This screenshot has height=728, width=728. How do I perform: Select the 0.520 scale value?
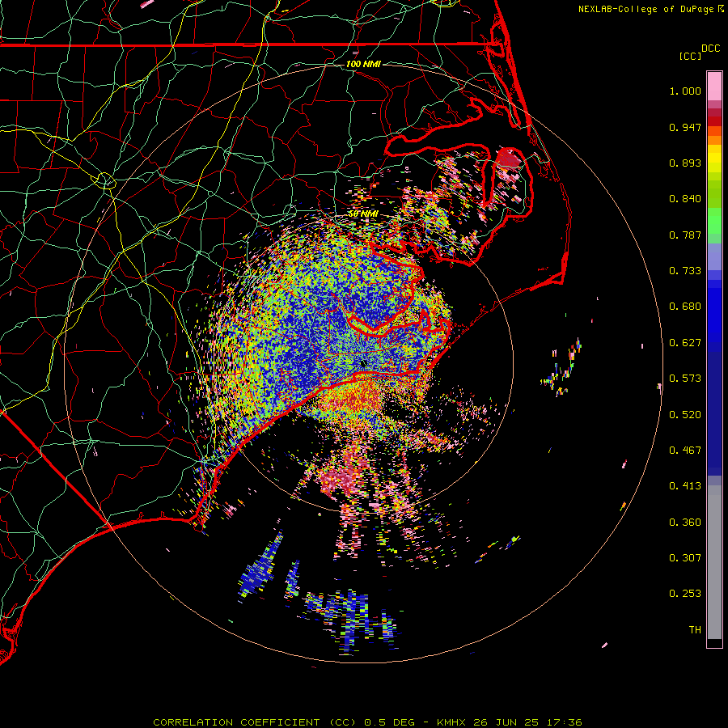[685, 415]
